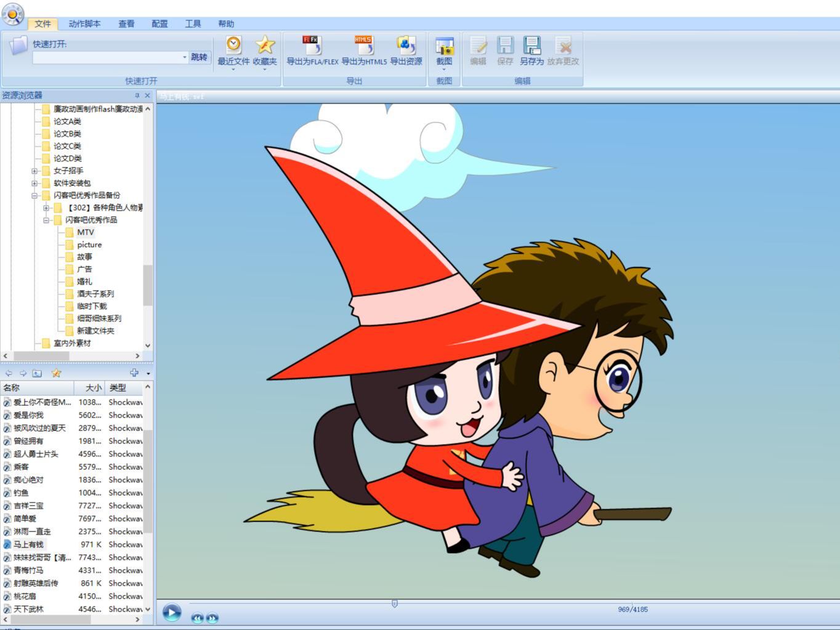Open the 配置 ribbon tab
Image resolution: width=840 pixels, height=630 pixels.
point(160,24)
